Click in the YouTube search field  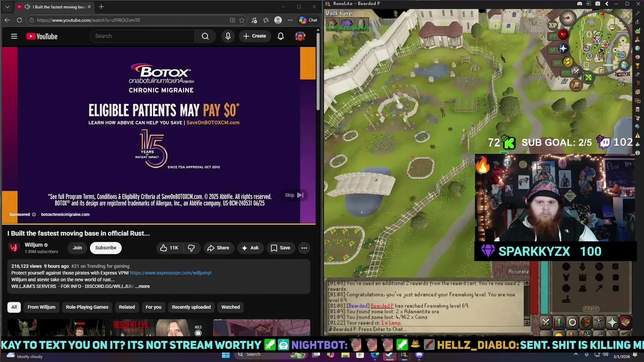point(142,36)
